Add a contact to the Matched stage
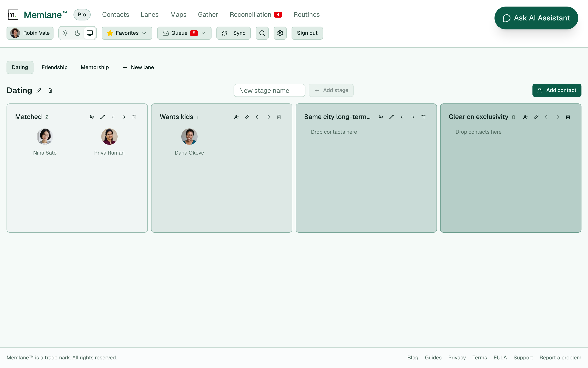 (x=92, y=117)
